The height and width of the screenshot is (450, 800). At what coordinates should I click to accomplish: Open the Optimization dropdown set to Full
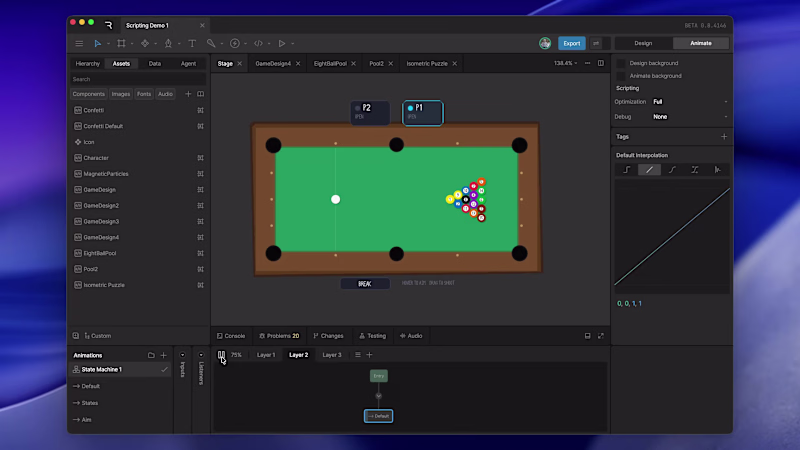[690, 102]
